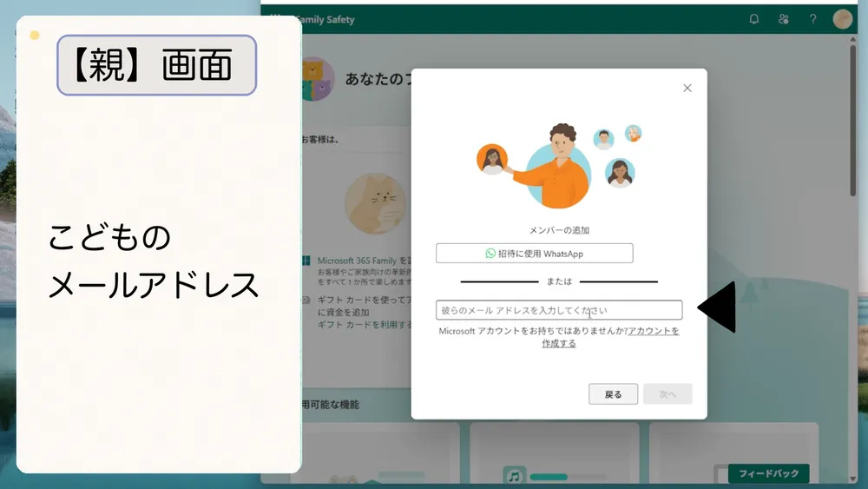This screenshot has height=489, width=868.
Task: Open the family members icon in header
Action: tap(783, 19)
